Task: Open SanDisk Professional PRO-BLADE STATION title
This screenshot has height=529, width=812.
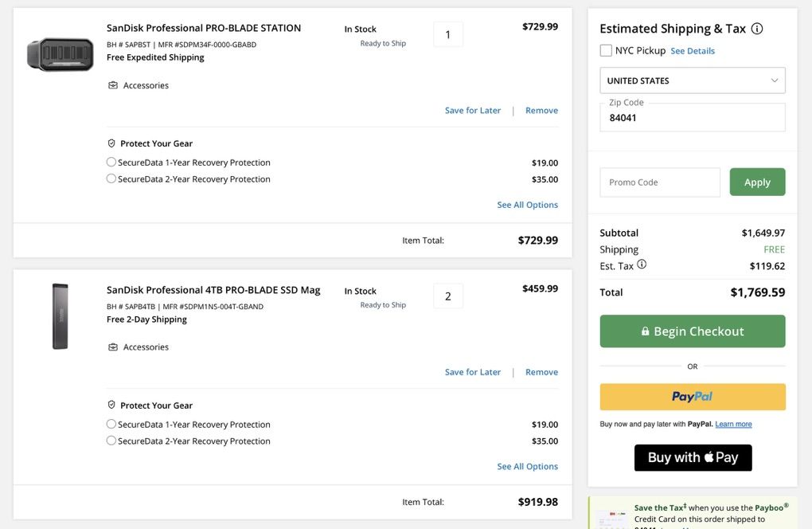Action: click(204, 28)
